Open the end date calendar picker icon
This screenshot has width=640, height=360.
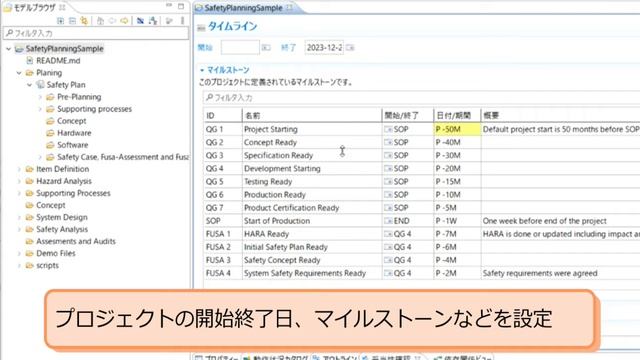coord(350,48)
